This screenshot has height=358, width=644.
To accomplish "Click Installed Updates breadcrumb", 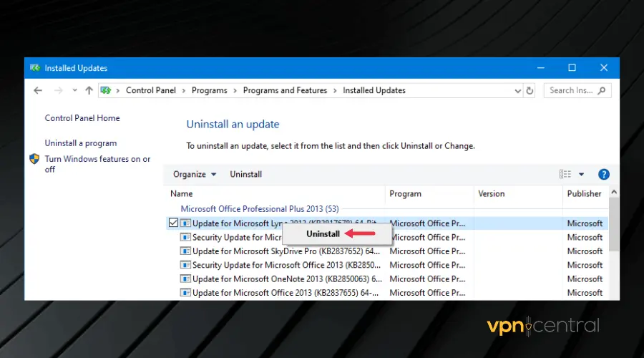I will pyautogui.click(x=374, y=90).
